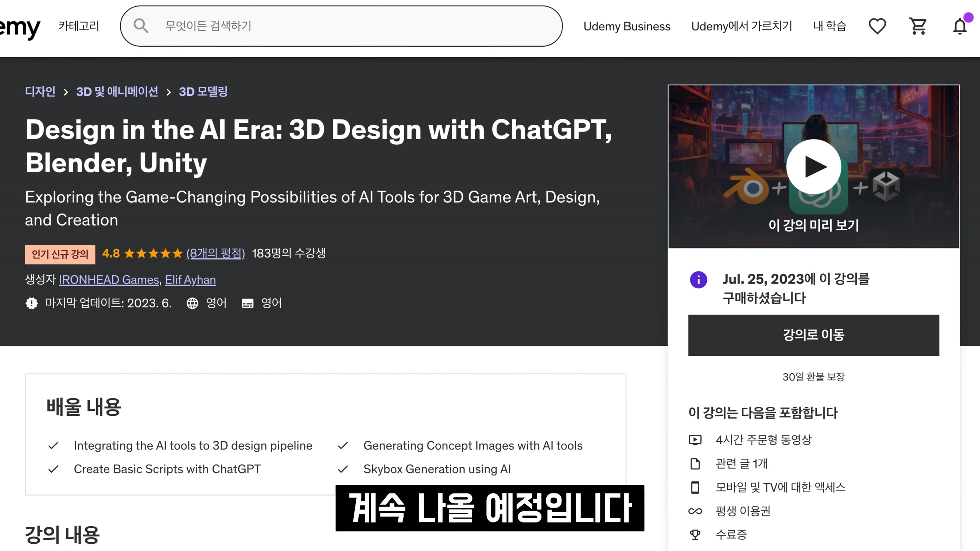The width and height of the screenshot is (980, 551).
Task: Focus the 무엇이든 검색하기 search field
Action: 341,26
